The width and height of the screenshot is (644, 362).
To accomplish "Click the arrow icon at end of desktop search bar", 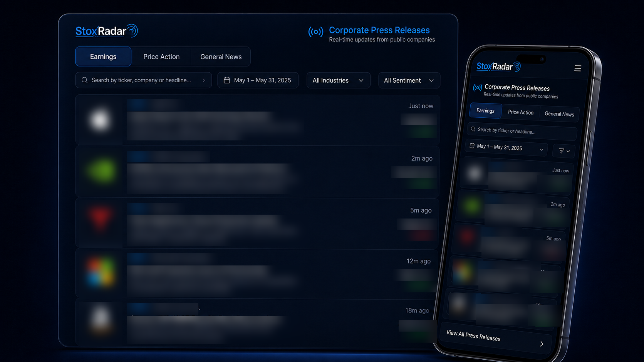I will 204,80.
